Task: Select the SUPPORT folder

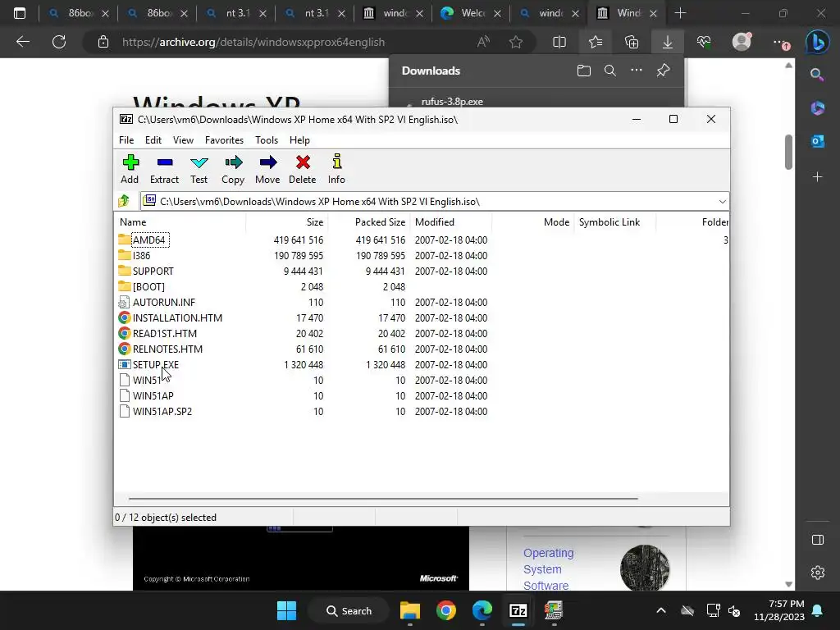Action: 153,271
